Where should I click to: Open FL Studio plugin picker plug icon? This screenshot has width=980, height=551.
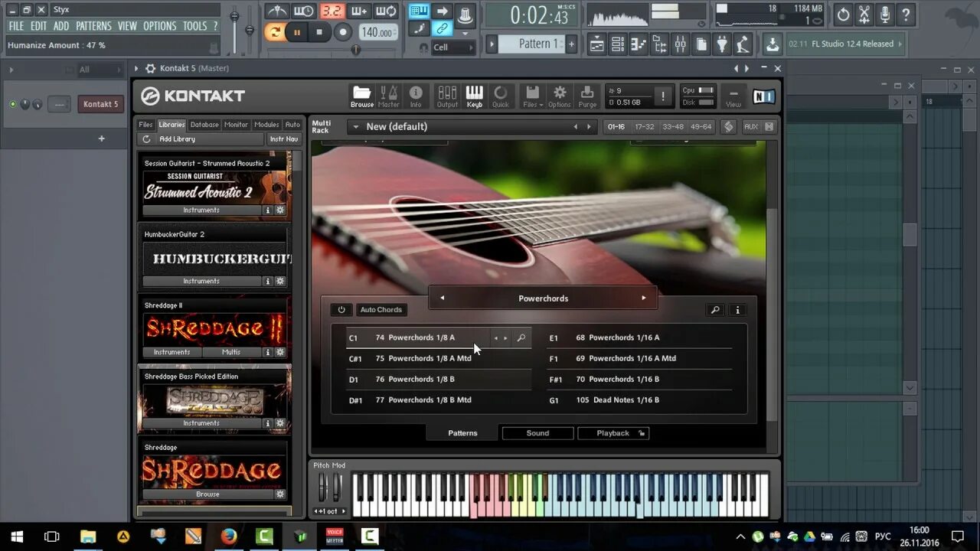point(722,44)
